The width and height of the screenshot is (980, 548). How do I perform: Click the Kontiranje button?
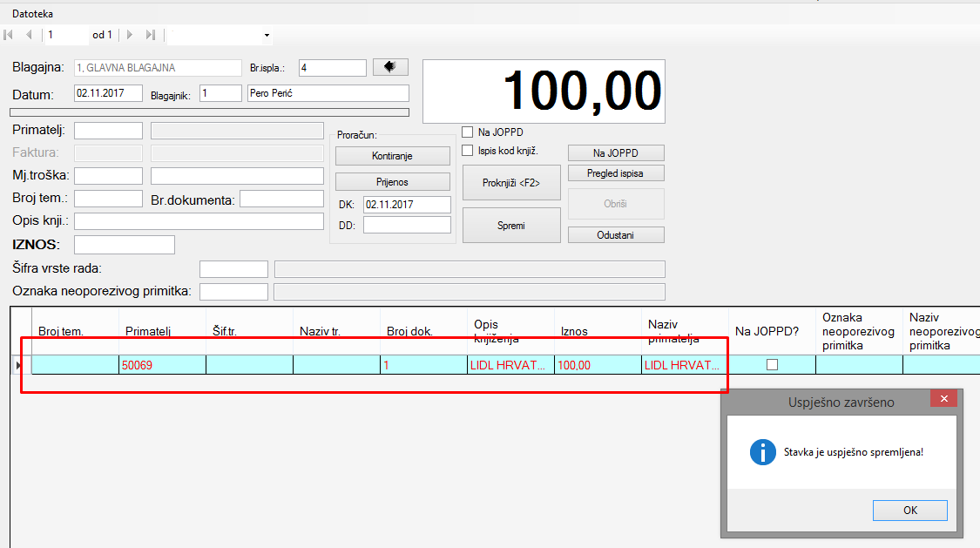[393, 156]
